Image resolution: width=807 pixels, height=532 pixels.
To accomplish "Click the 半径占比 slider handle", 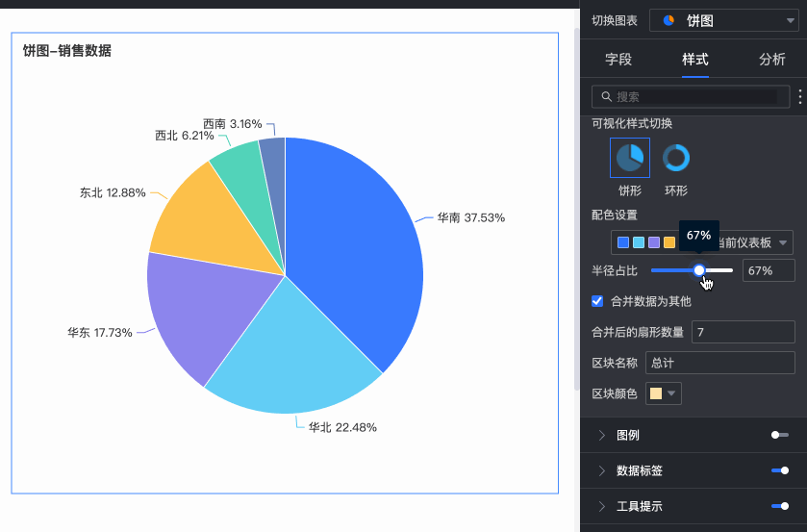I will coord(699,270).
